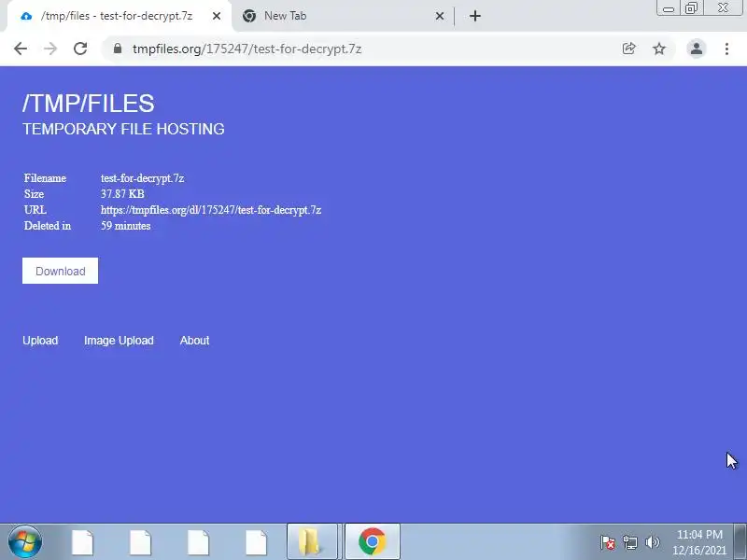Viewport: 747px width, 560px height.
Task: Switch to the New Tab tab
Action: click(343, 16)
